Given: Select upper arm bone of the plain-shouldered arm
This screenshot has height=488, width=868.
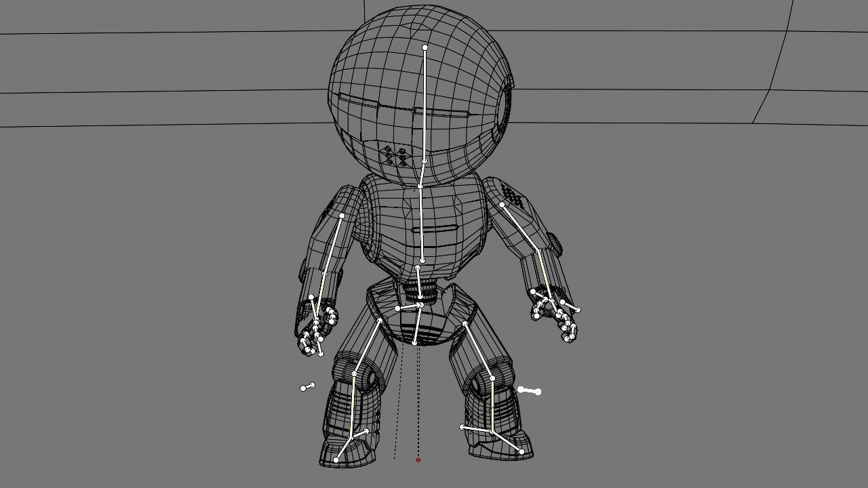Looking at the screenshot, I should pyautogui.click(x=332, y=246).
